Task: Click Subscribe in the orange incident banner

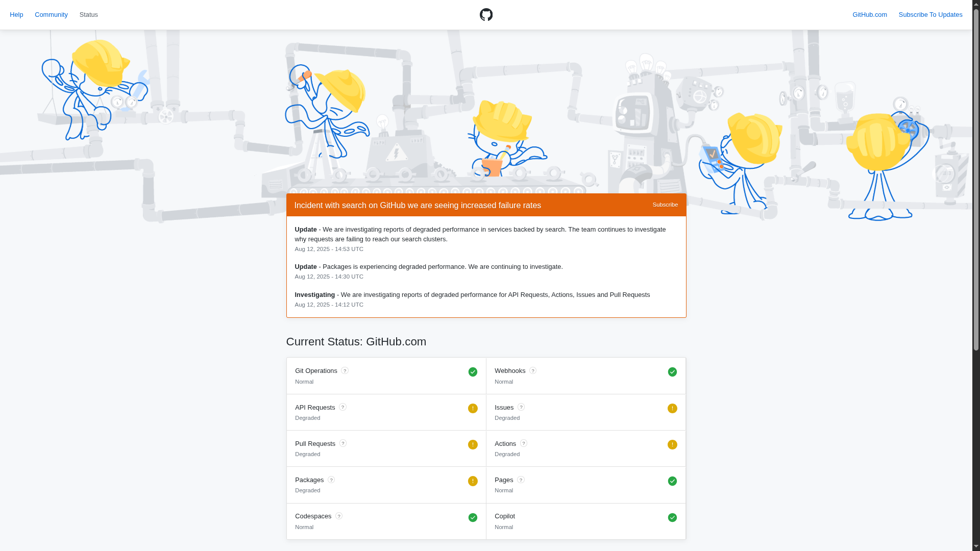Action: point(665,205)
